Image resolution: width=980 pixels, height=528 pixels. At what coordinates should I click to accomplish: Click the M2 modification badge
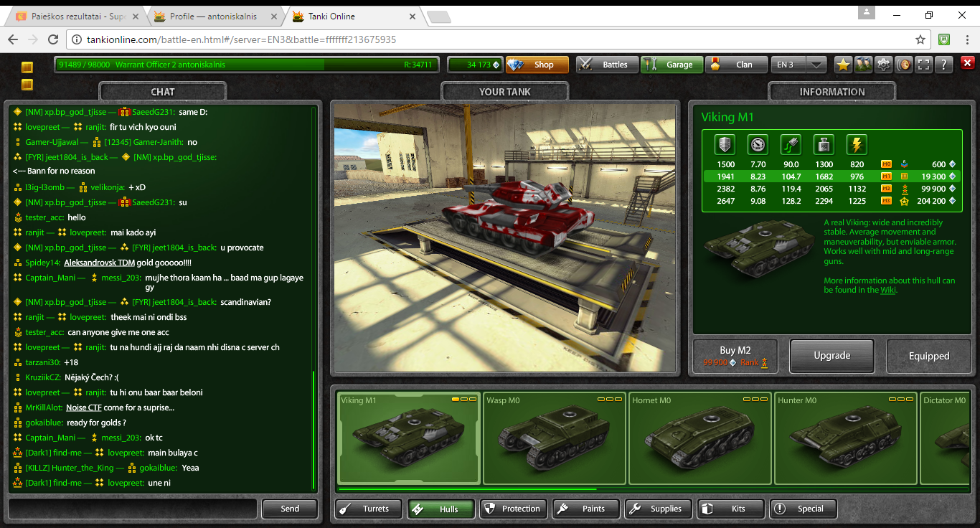(886, 189)
